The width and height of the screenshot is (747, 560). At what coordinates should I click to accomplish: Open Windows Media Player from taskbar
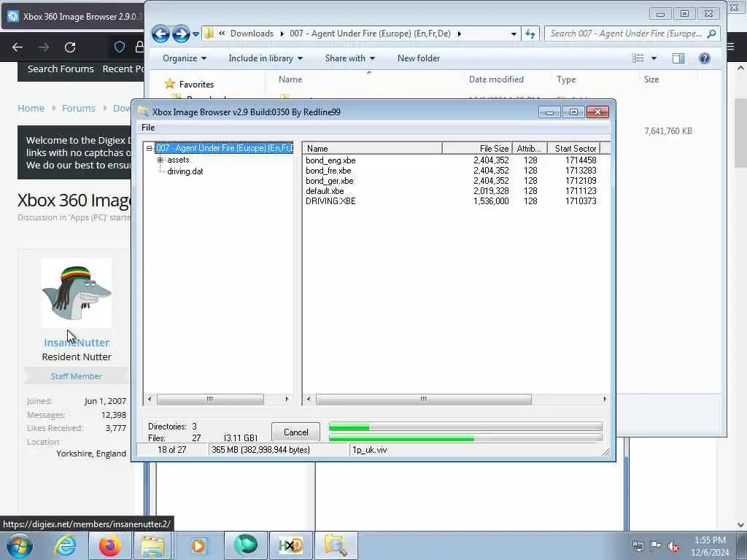198,545
